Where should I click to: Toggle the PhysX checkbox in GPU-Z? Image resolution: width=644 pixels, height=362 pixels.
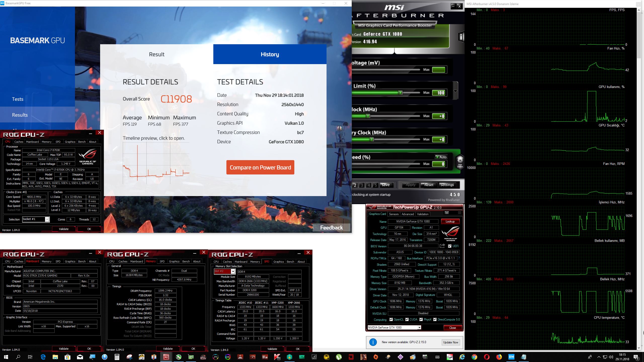pos(421,320)
